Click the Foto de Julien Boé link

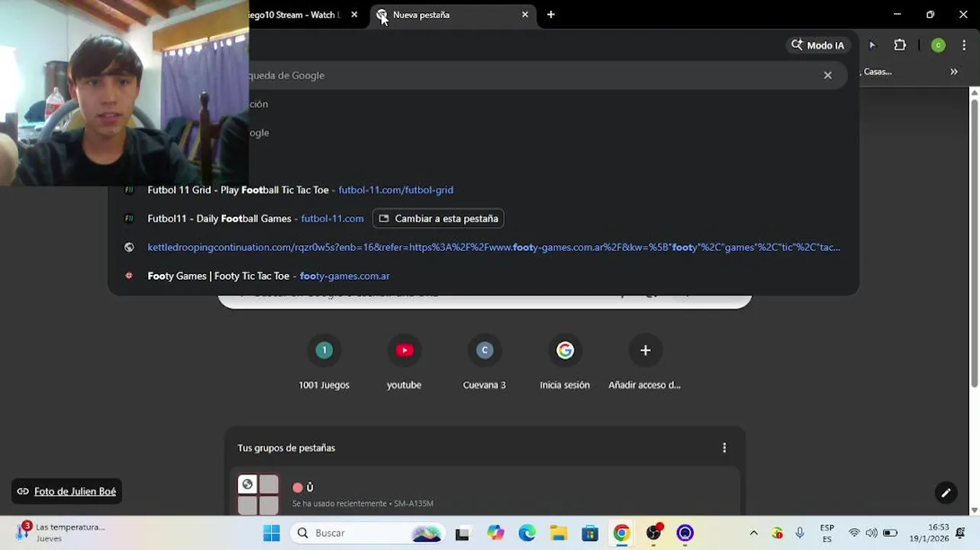(75, 491)
